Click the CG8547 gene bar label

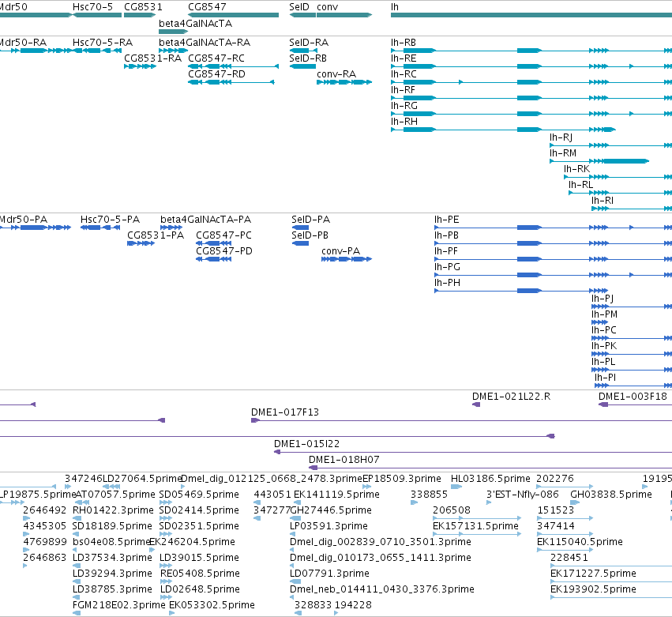207,7
